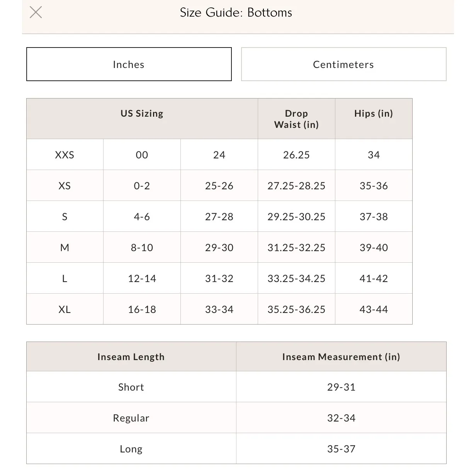The image size is (476, 476).
Task: Click the L size row label
Action: 65,278
